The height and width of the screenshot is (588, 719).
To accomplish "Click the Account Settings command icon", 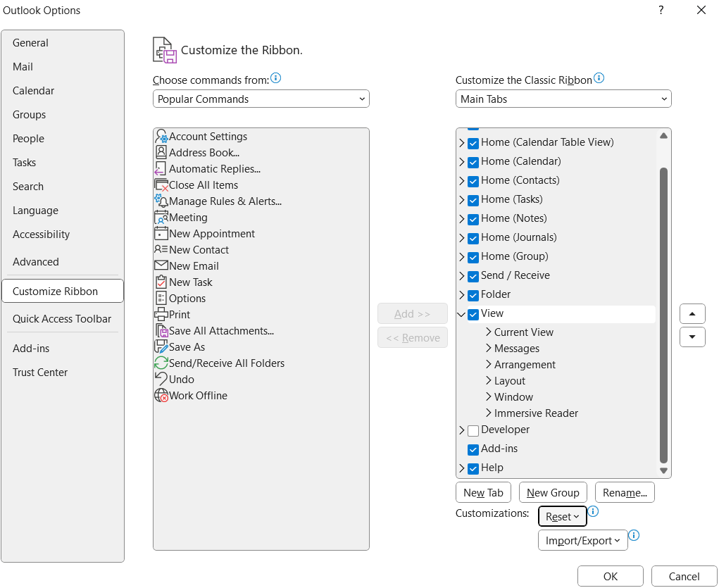I will [161, 136].
